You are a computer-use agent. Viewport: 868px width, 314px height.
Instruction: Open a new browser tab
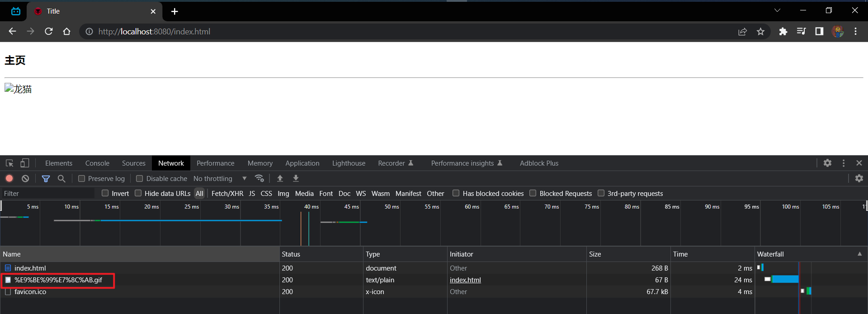tap(175, 11)
